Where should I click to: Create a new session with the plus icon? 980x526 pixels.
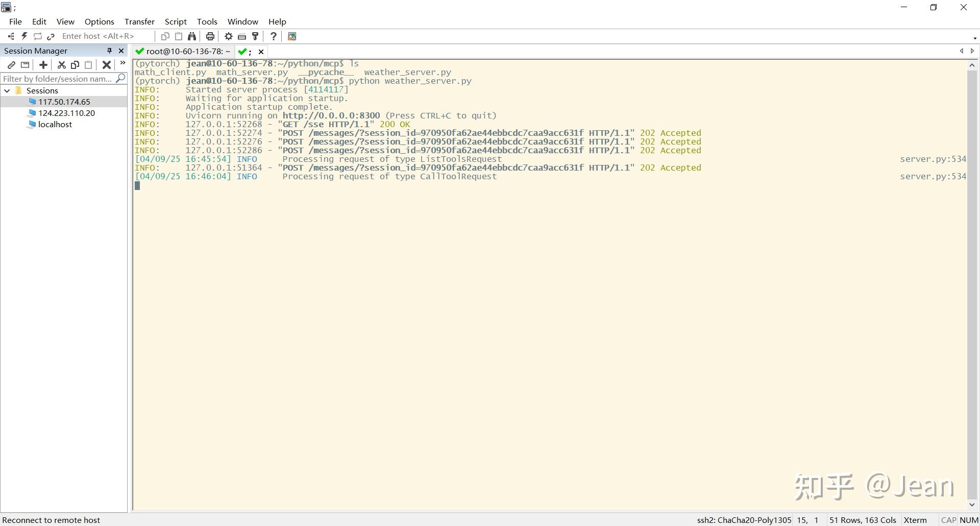coord(43,65)
